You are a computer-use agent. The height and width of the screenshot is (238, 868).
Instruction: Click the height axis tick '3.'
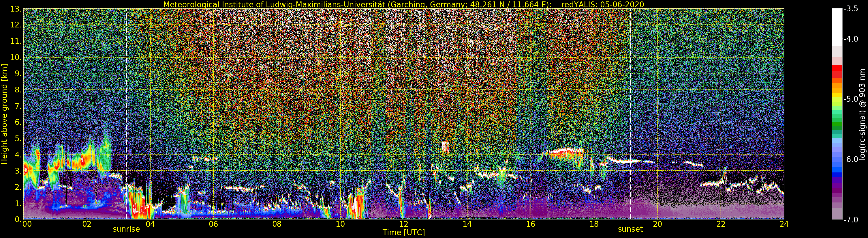click(x=18, y=171)
